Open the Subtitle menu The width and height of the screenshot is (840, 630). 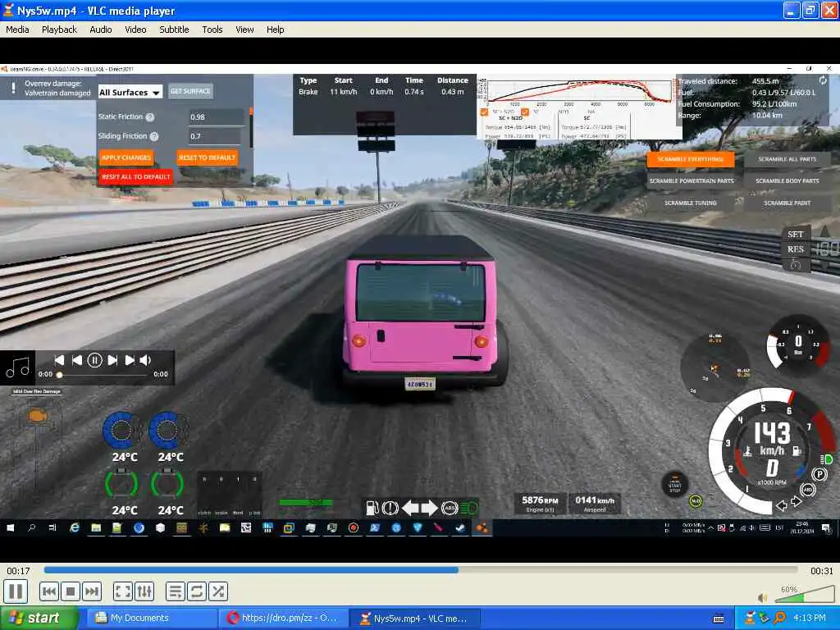pyautogui.click(x=174, y=30)
